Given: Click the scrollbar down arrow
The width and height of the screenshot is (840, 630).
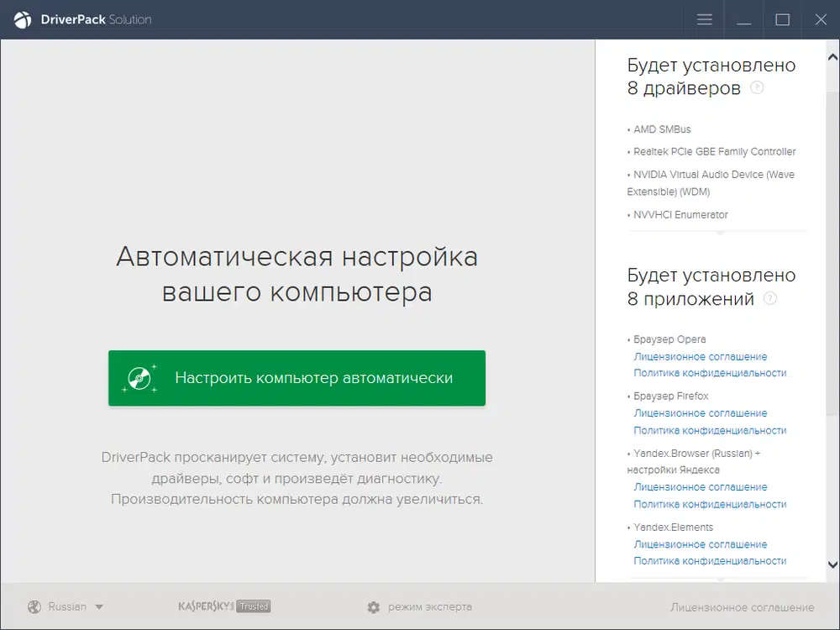Looking at the screenshot, I should (x=832, y=564).
